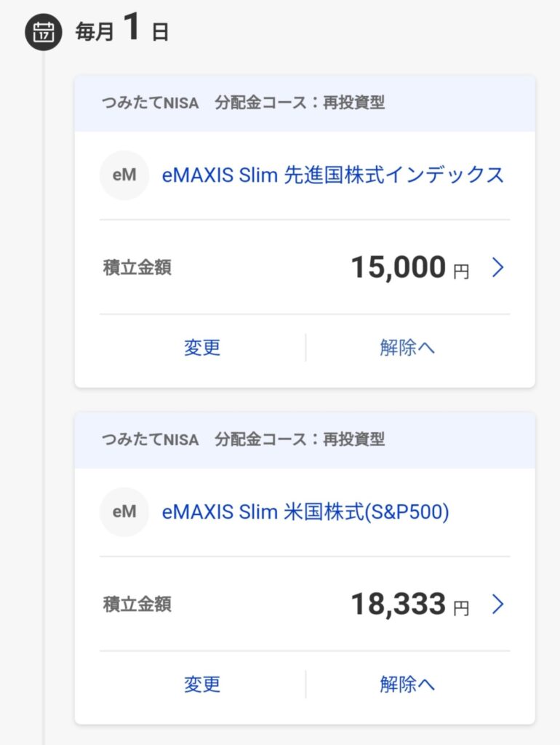Tap the 18,333 円 amount value
The image size is (560, 745).
[410, 605]
